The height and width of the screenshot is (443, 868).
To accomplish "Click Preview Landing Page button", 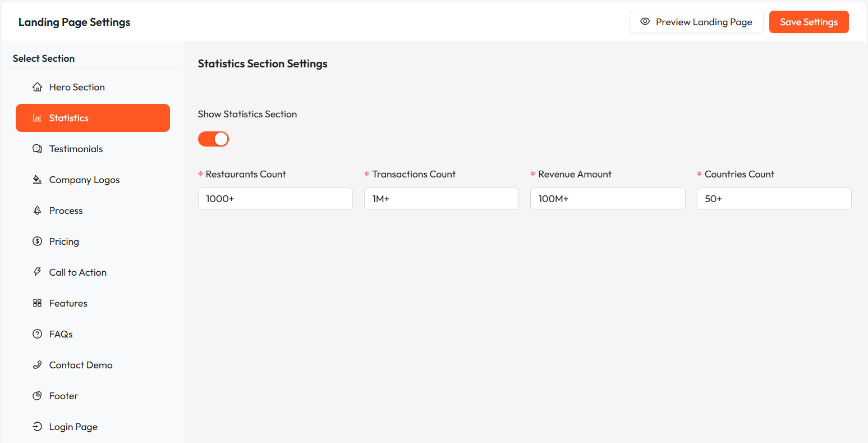I will [x=696, y=22].
